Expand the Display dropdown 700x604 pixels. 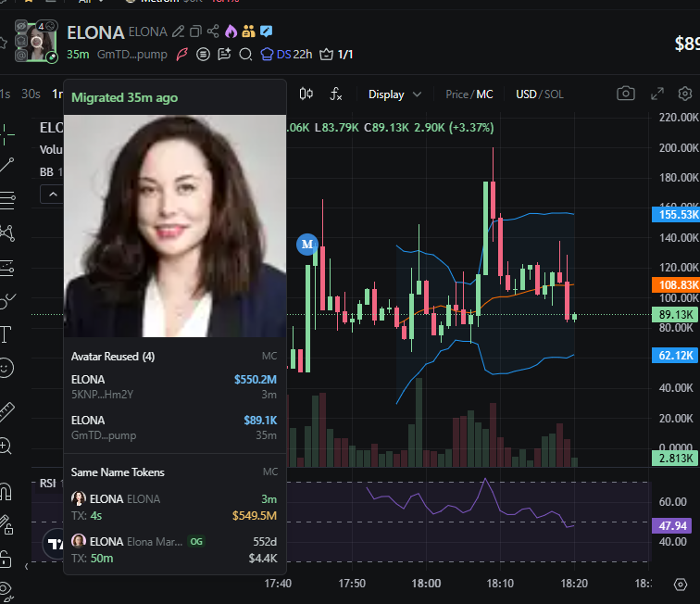click(x=394, y=94)
